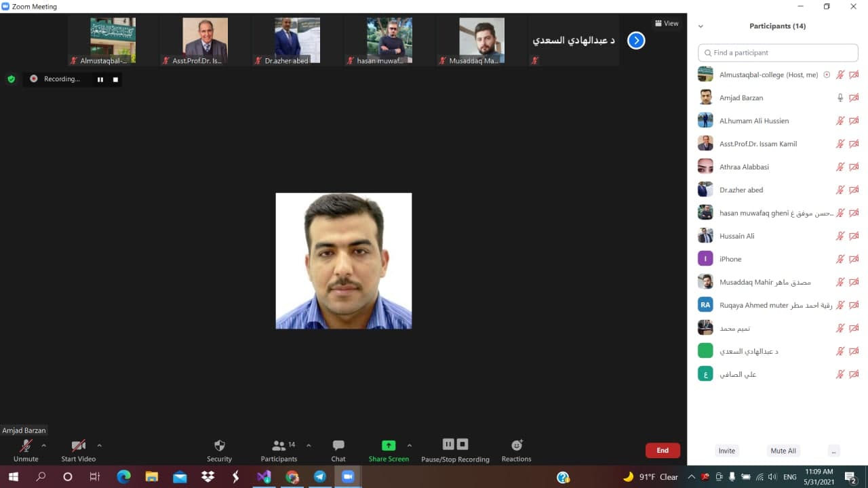Open Google Chrome from the taskbar

pos(292,477)
